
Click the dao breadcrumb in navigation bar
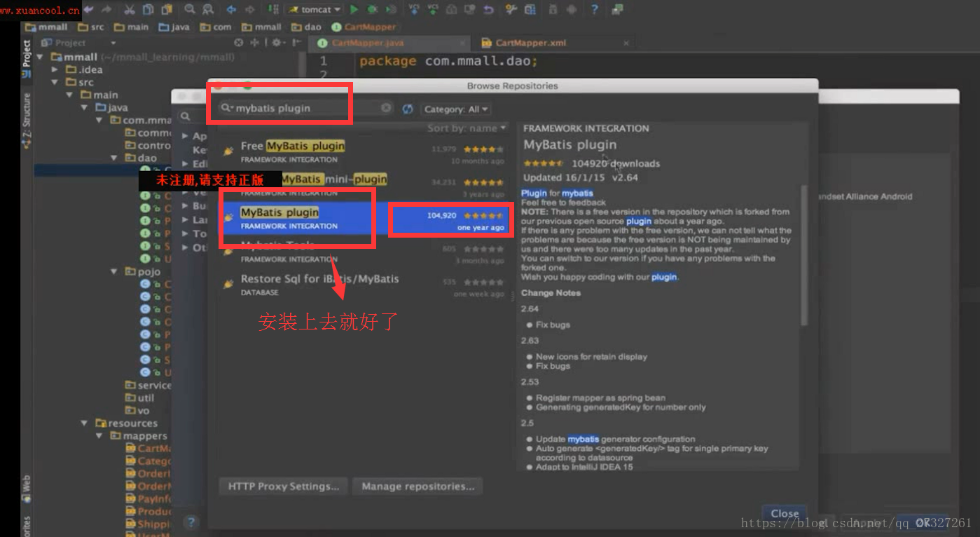(305, 27)
